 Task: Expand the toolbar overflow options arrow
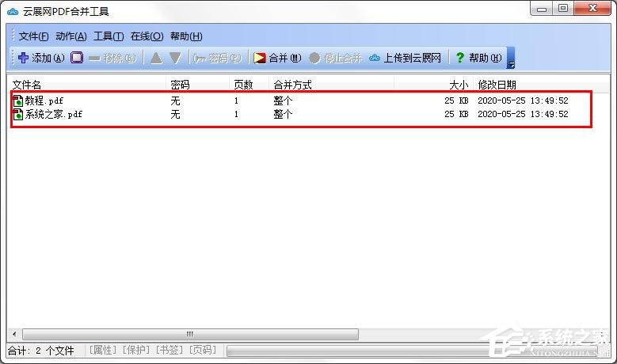(511, 58)
